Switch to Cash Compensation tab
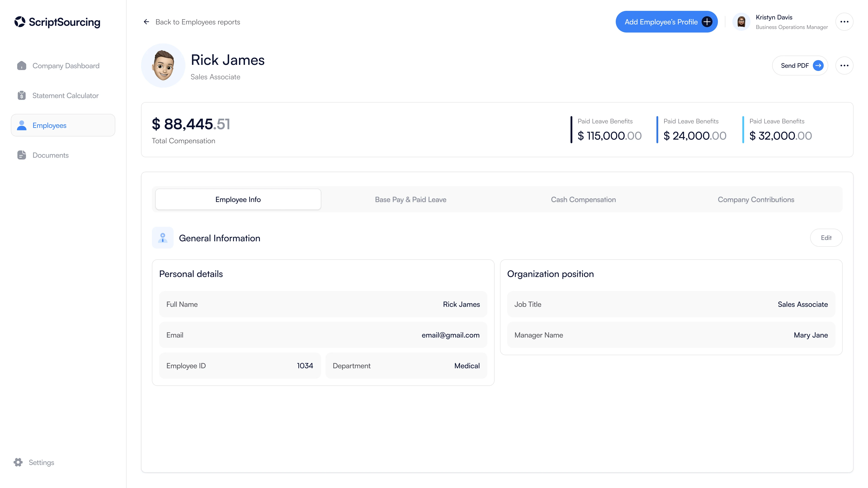 coord(583,199)
